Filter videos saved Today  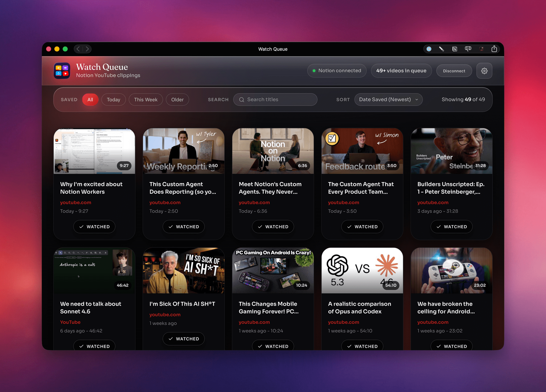(114, 100)
